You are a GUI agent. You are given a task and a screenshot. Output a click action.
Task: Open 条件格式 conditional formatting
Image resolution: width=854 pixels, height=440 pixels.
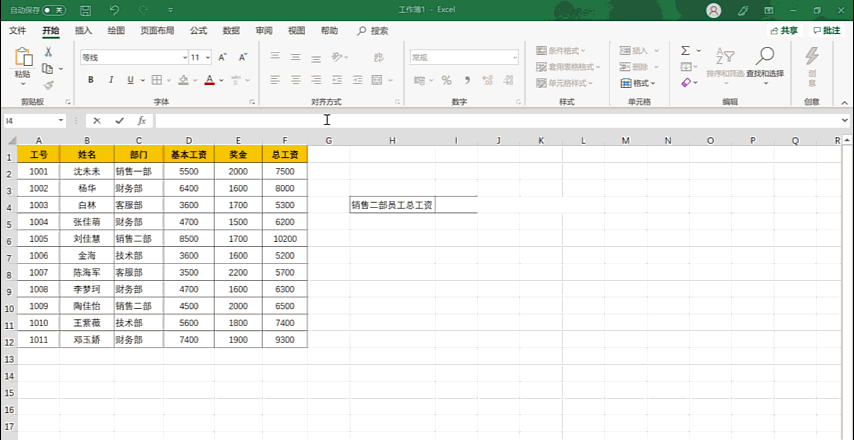point(561,51)
